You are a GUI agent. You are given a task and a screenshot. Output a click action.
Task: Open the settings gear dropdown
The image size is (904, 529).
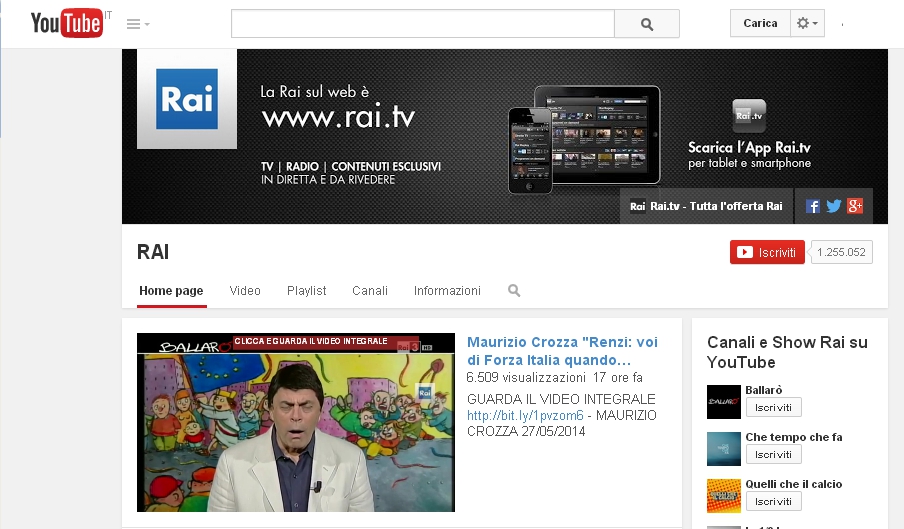[807, 23]
